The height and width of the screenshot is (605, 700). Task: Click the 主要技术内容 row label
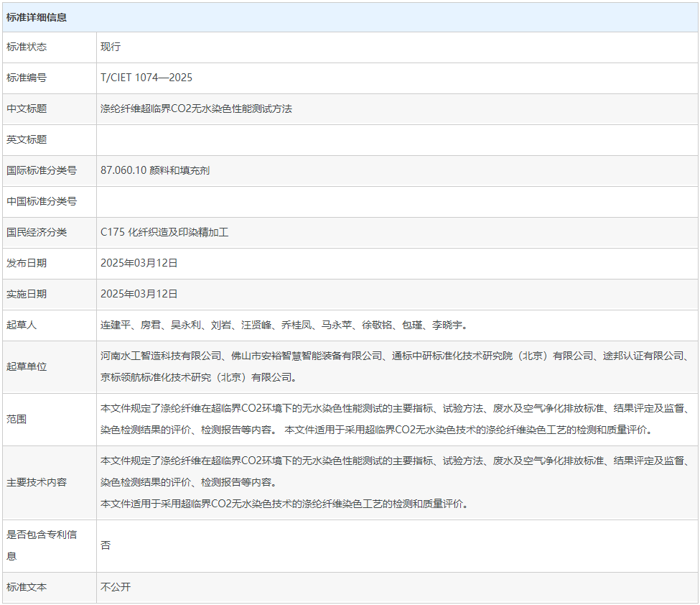pos(37,482)
